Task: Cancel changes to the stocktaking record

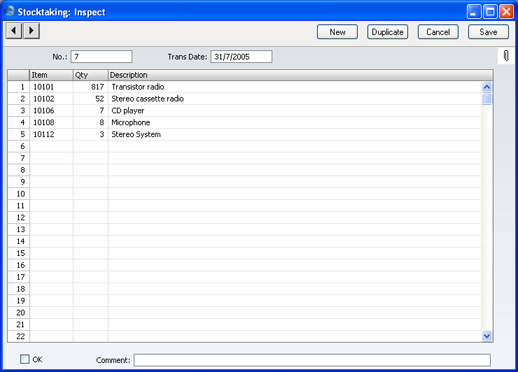Action: [x=438, y=32]
